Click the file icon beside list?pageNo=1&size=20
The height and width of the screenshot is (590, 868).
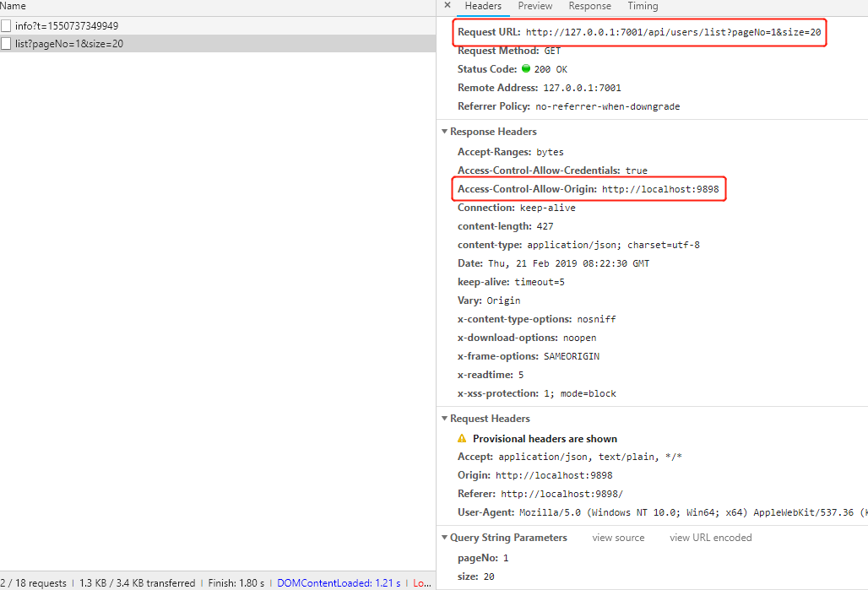pos(6,44)
